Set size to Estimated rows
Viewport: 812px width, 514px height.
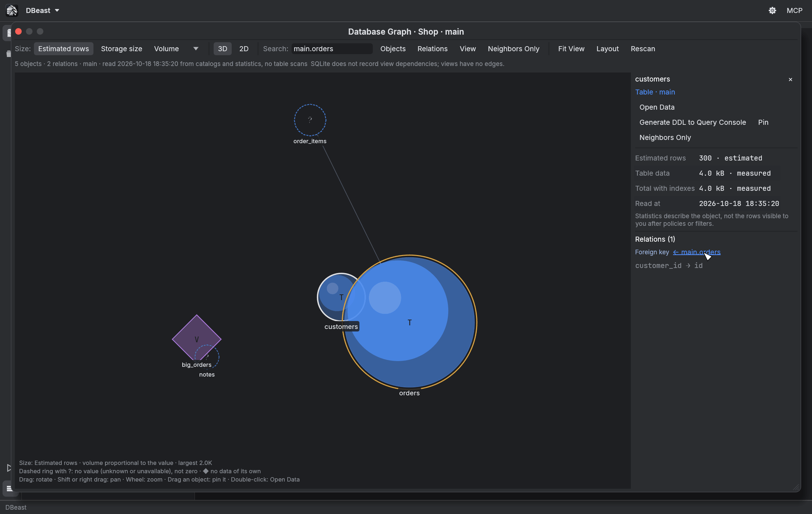tap(64, 49)
